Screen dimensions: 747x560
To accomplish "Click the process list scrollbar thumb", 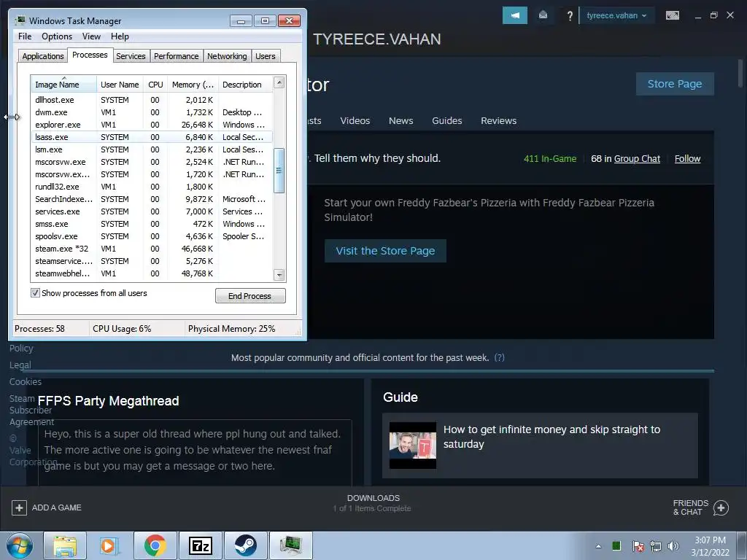I will pos(279,171).
